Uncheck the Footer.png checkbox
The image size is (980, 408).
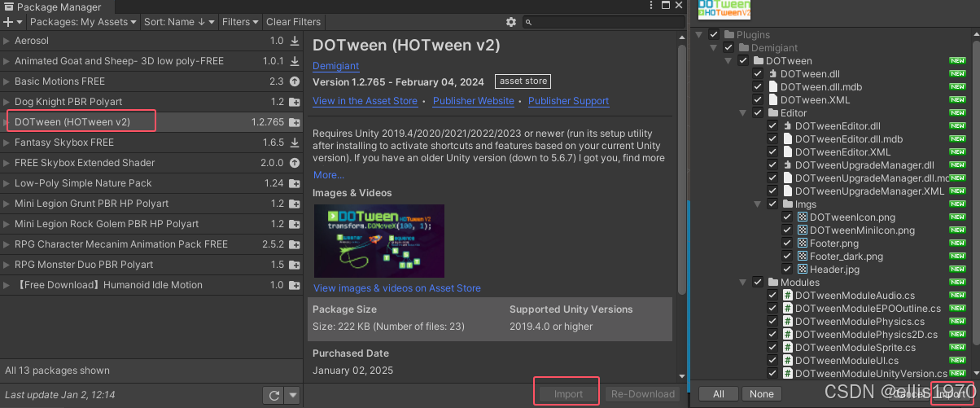[x=787, y=243]
